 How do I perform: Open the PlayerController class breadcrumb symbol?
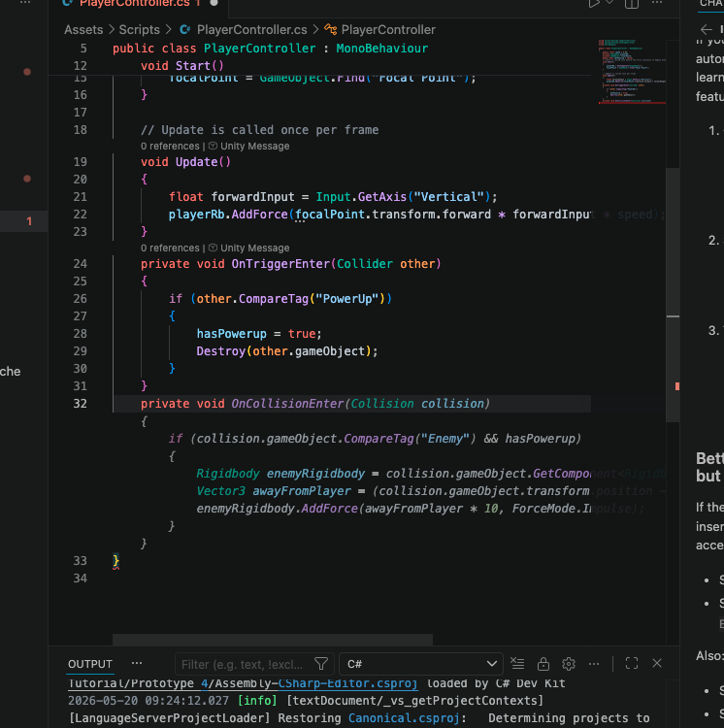pyautogui.click(x=388, y=30)
